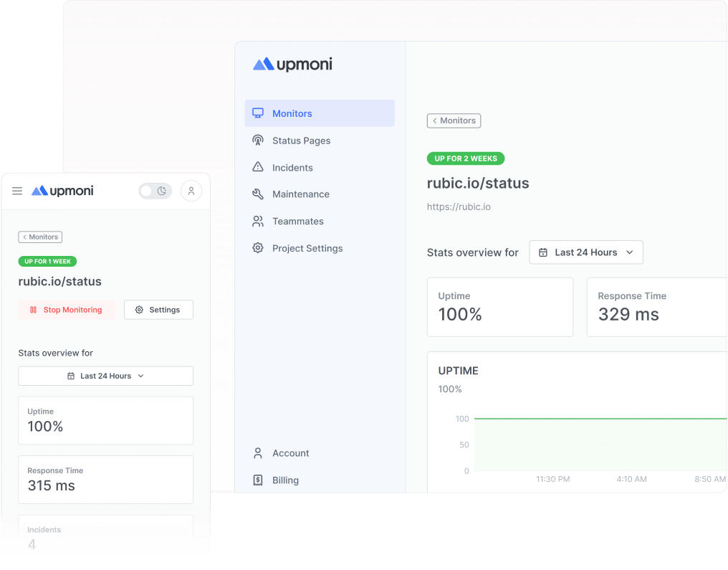Open the Account menu item
This screenshot has height=570, width=728.
290,453
